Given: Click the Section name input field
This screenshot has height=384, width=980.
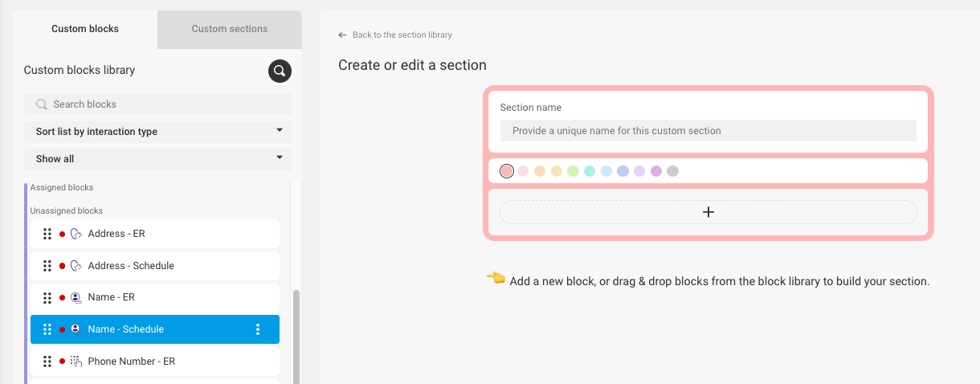Looking at the screenshot, I should click(x=708, y=131).
